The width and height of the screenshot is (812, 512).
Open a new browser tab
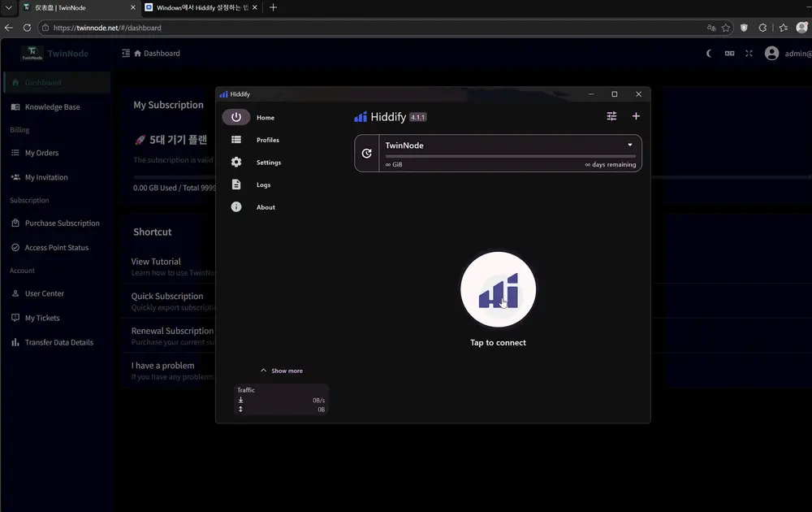[274, 7]
